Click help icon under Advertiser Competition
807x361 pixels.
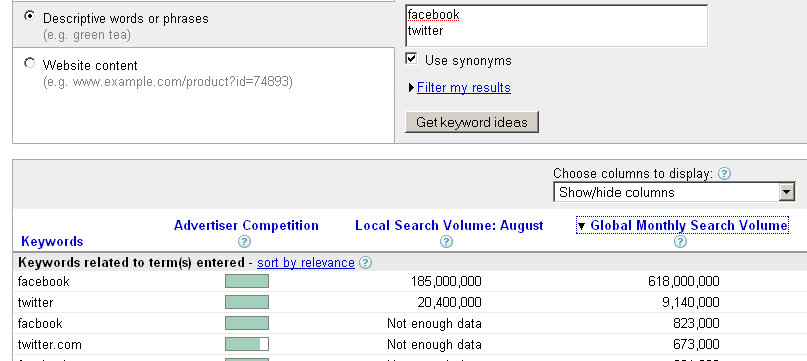tap(245, 242)
